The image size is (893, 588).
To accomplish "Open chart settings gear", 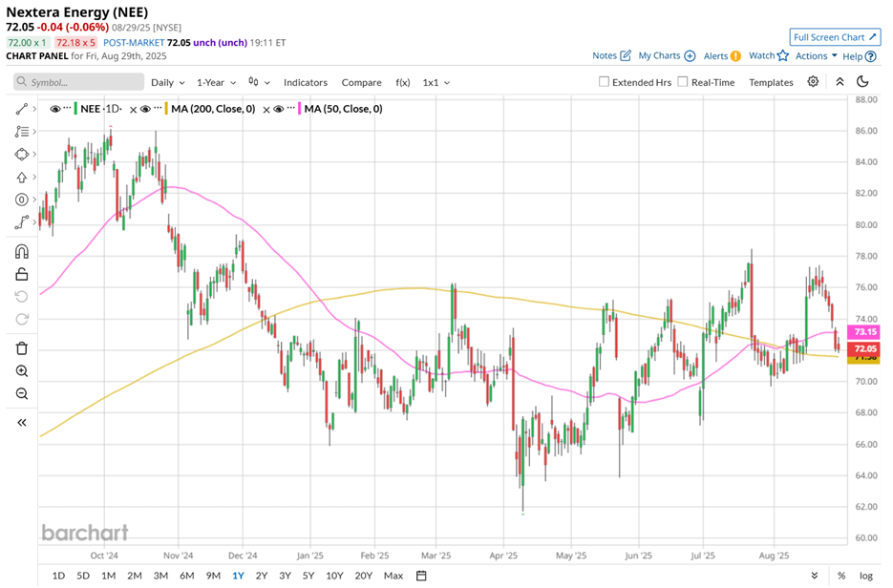I will pos(814,81).
